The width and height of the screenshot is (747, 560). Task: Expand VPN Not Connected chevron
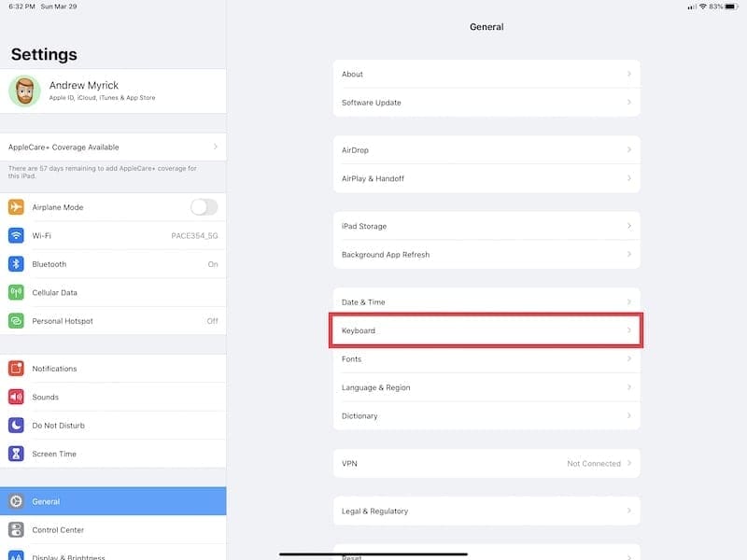[x=628, y=463]
